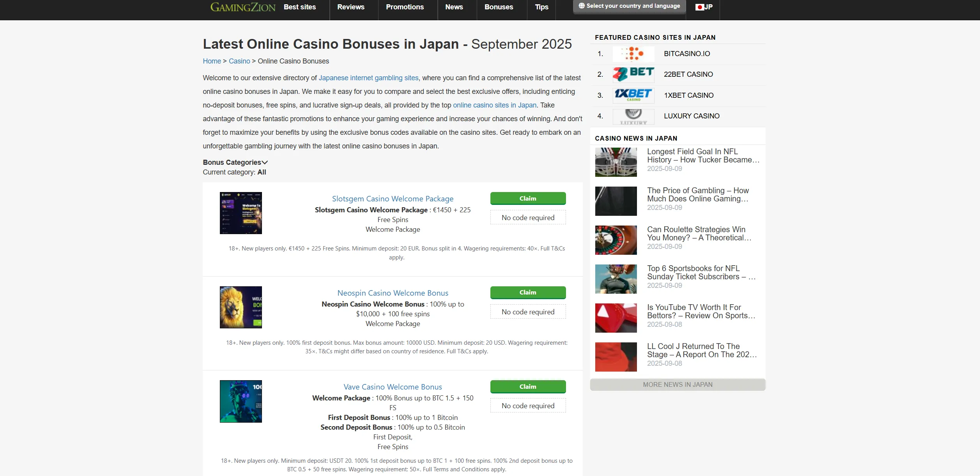Viewport: 980px width, 476px height.
Task: Open the Reviews menu
Action: pos(351,7)
